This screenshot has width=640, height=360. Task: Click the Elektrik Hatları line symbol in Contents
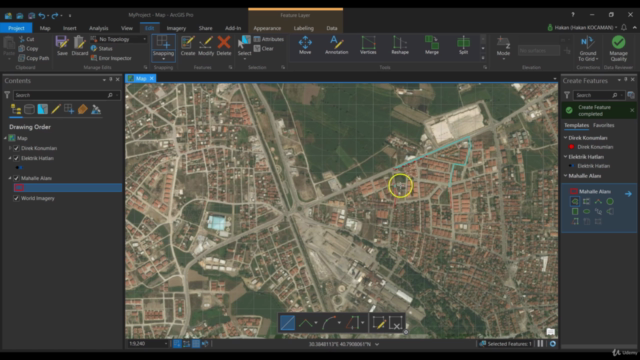19,167
